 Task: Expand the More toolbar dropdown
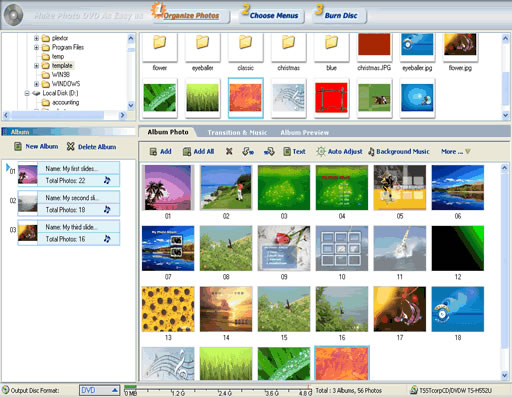click(456, 151)
